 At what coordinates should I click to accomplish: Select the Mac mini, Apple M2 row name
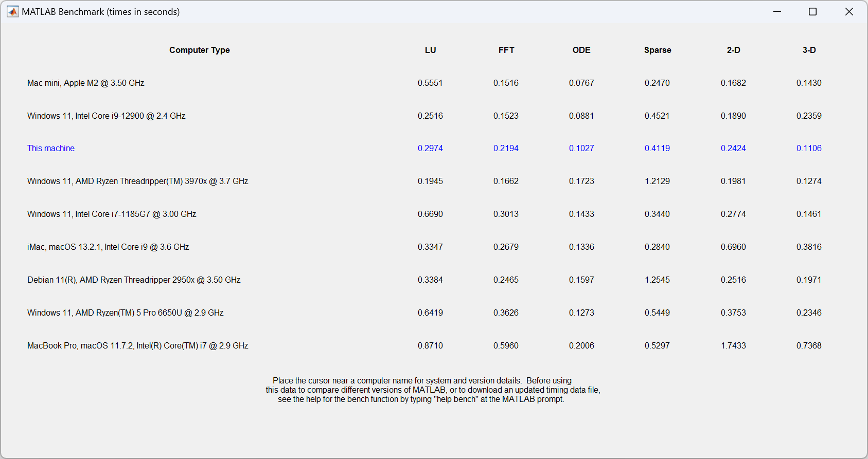[x=86, y=83]
